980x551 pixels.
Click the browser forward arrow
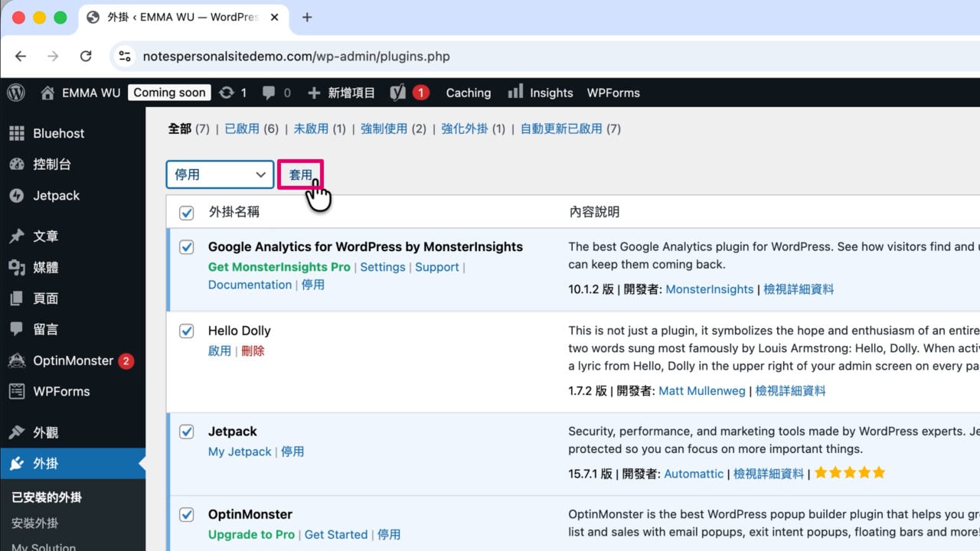click(x=53, y=56)
